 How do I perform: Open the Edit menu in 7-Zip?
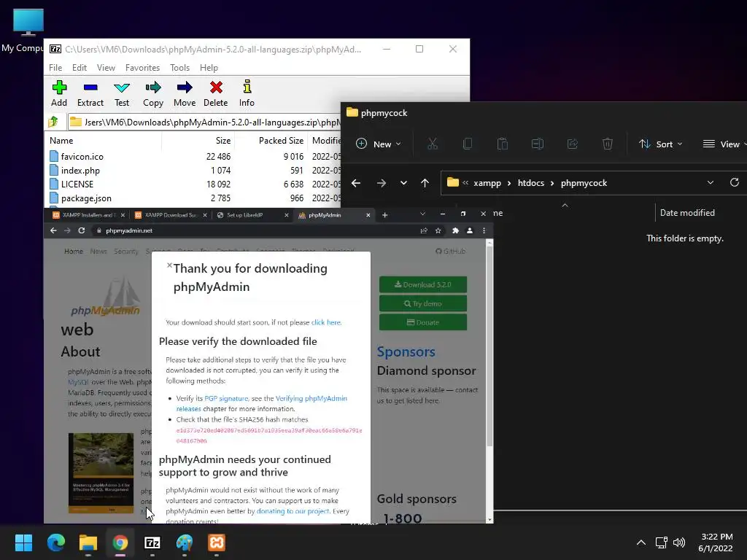(80, 68)
